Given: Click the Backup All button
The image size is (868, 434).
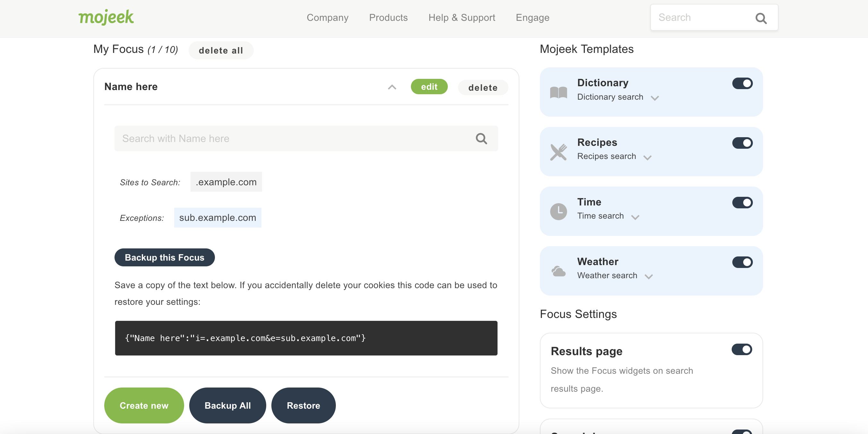Looking at the screenshot, I should tap(227, 405).
